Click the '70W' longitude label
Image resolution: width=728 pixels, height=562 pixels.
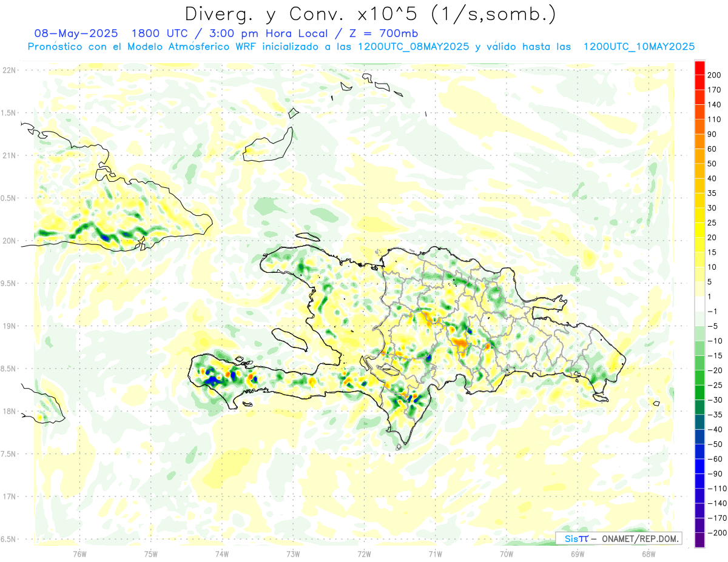pos(507,553)
